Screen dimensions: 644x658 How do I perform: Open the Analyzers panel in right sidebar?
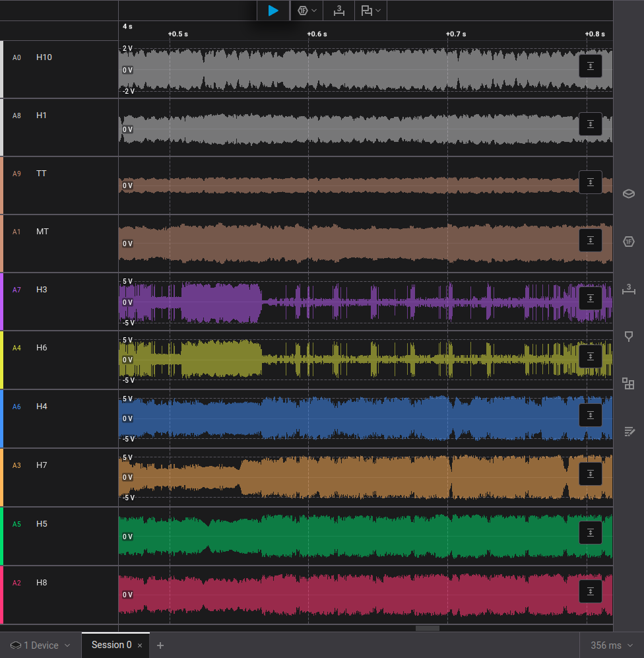point(629,242)
